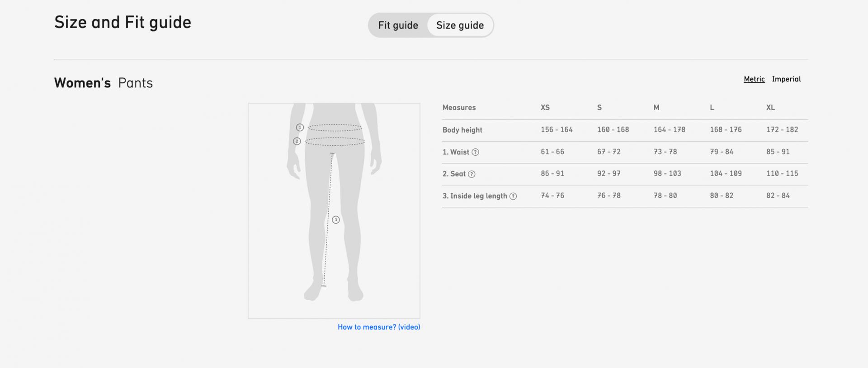Click the Measures table header
This screenshot has width=868, height=368.
pos(459,108)
